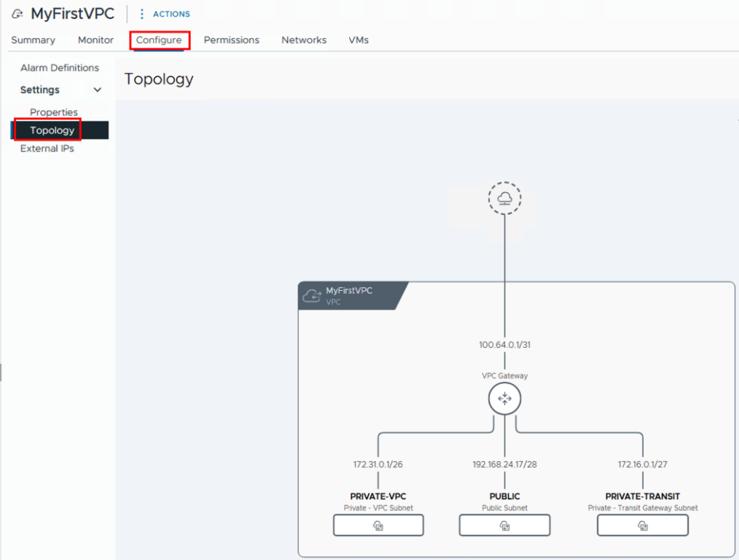Open the Monitor tab
This screenshot has width=739, height=560.
coord(96,40)
